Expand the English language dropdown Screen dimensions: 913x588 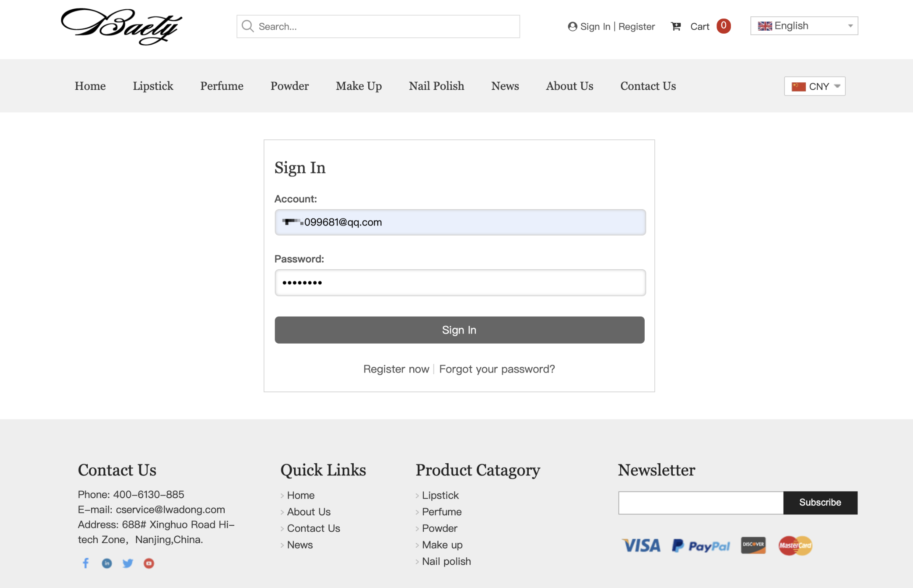point(804,26)
